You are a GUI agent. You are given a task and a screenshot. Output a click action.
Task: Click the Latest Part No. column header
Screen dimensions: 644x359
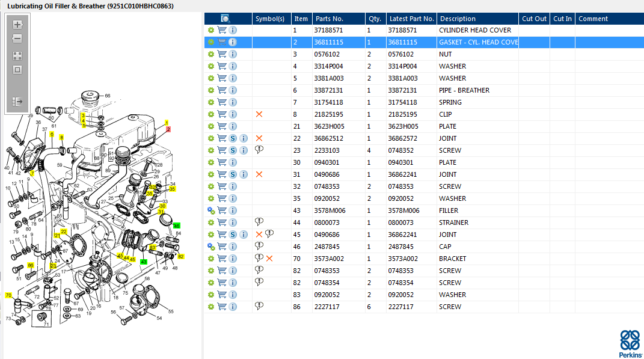click(411, 19)
